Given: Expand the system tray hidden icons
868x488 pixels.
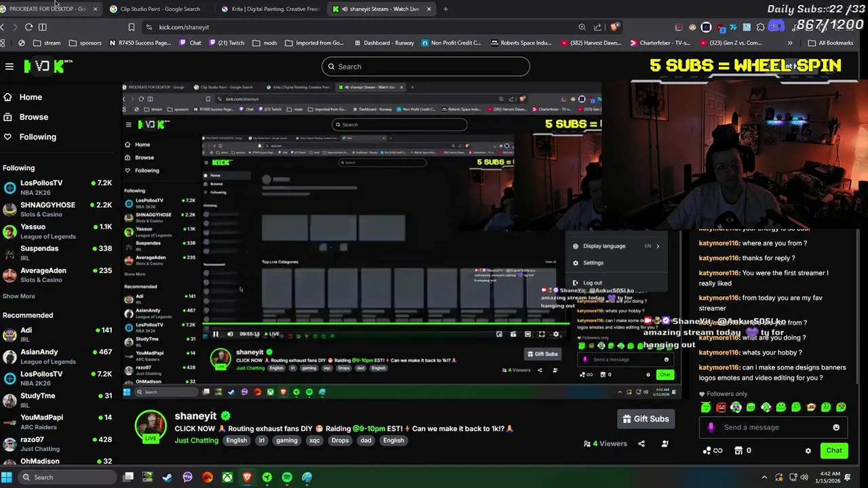Looking at the screenshot, I should 764,477.
